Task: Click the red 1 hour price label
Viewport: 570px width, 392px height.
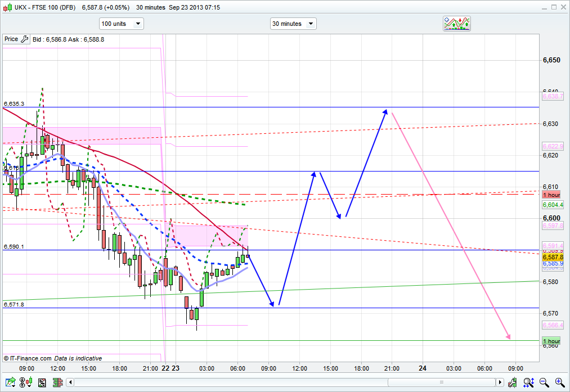Action: (x=551, y=195)
